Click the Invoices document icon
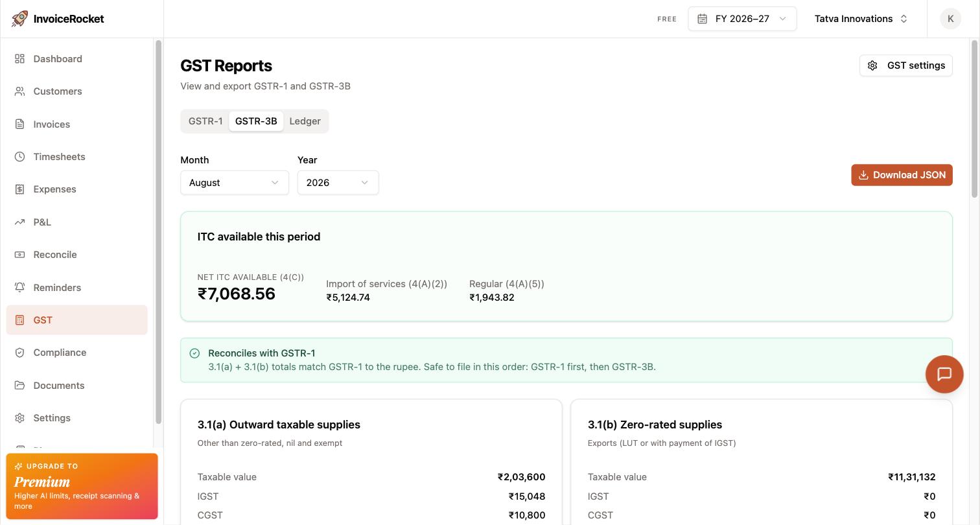 click(20, 124)
